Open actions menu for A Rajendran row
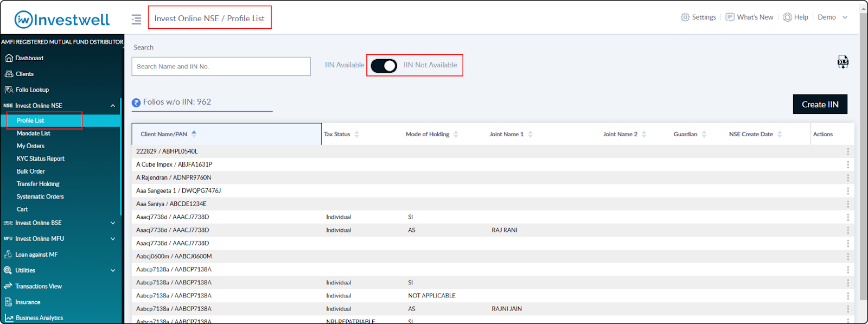This screenshot has width=868, height=324. coord(847,177)
